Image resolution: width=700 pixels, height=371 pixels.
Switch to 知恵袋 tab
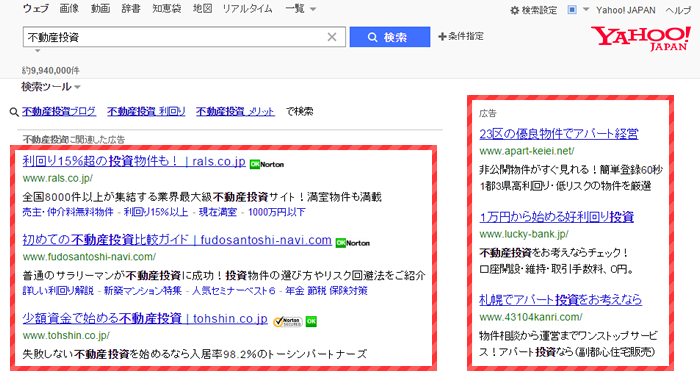tap(167, 8)
